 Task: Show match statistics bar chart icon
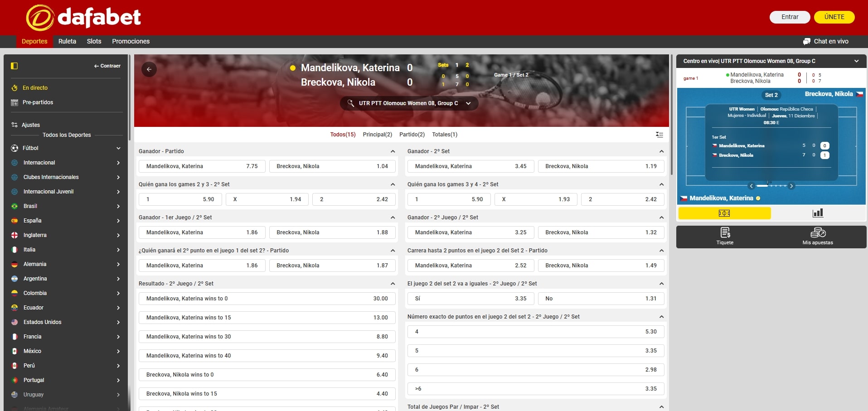coord(818,213)
